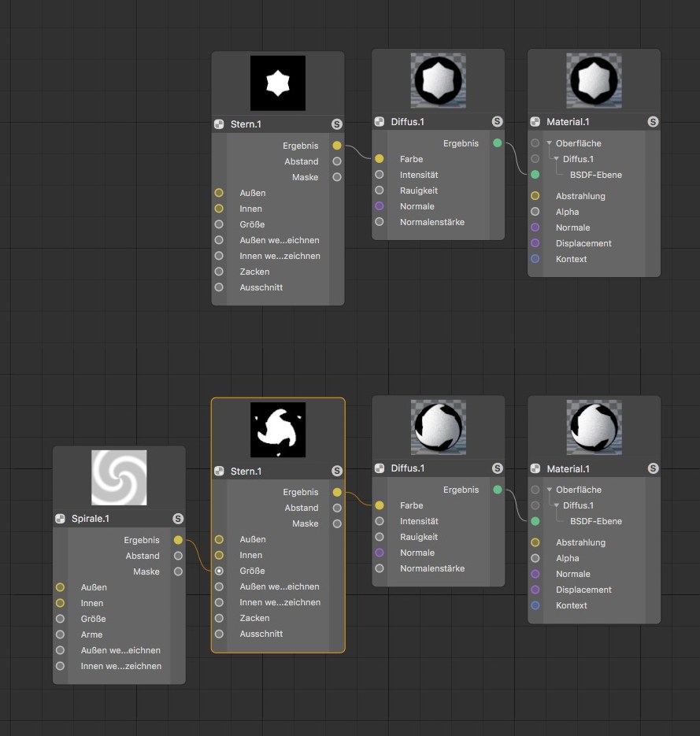
Task: Click the Größe input port on Spirale.1
Action: click(60, 619)
